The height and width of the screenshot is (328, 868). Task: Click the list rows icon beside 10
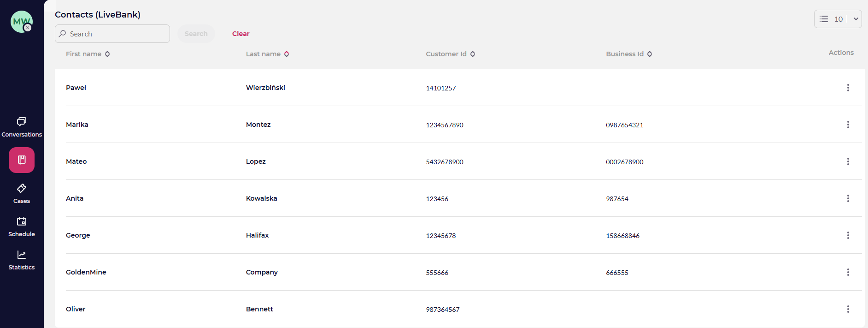point(824,19)
